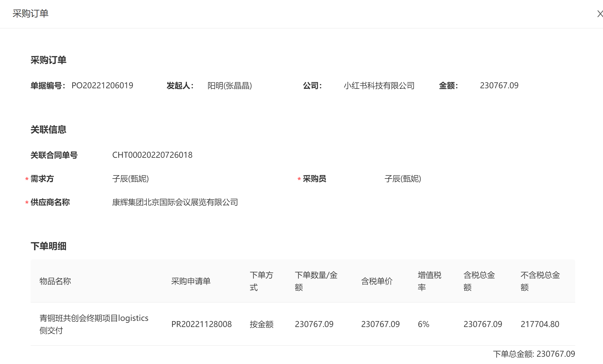Click supplier name 康辉集团北京国际会议展览有限公司
Image resolution: width=603 pixels, height=364 pixels.
coord(175,202)
